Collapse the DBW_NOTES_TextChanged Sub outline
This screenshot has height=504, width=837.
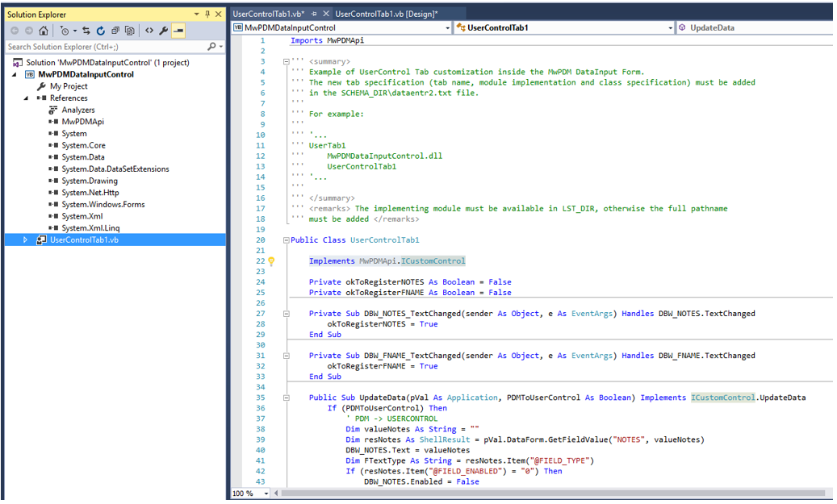tap(286, 314)
